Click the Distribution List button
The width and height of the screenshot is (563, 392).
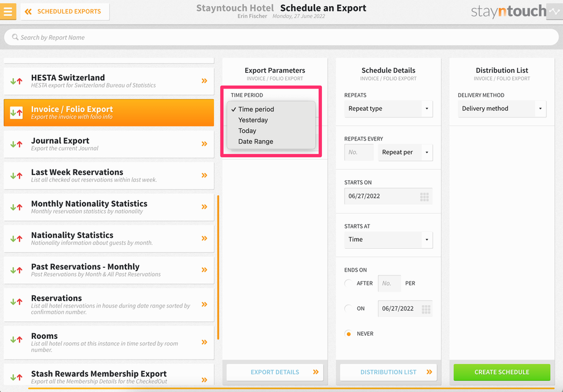point(388,372)
